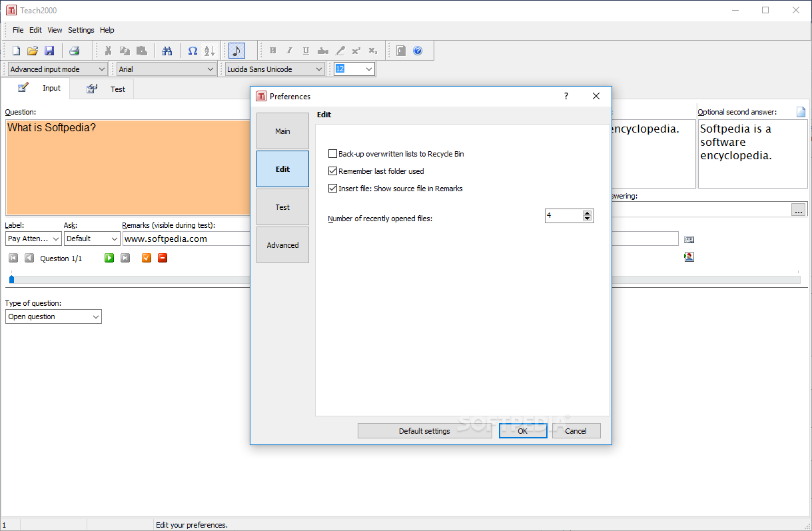812x531 pixels.
Task: Click in the Question text box
Action: coord(127,167)
